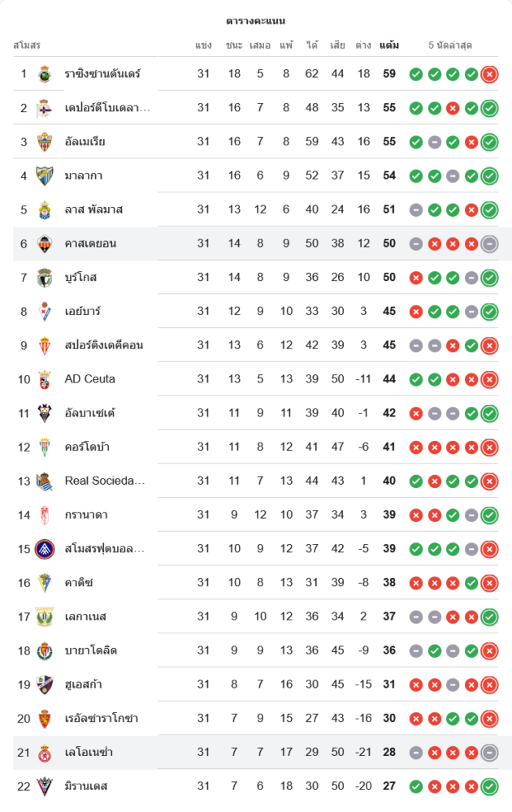Click most recent loss icon for เรอัลซาราโกซา
This screenshot has width=512, height=812.
pos(489,719)
